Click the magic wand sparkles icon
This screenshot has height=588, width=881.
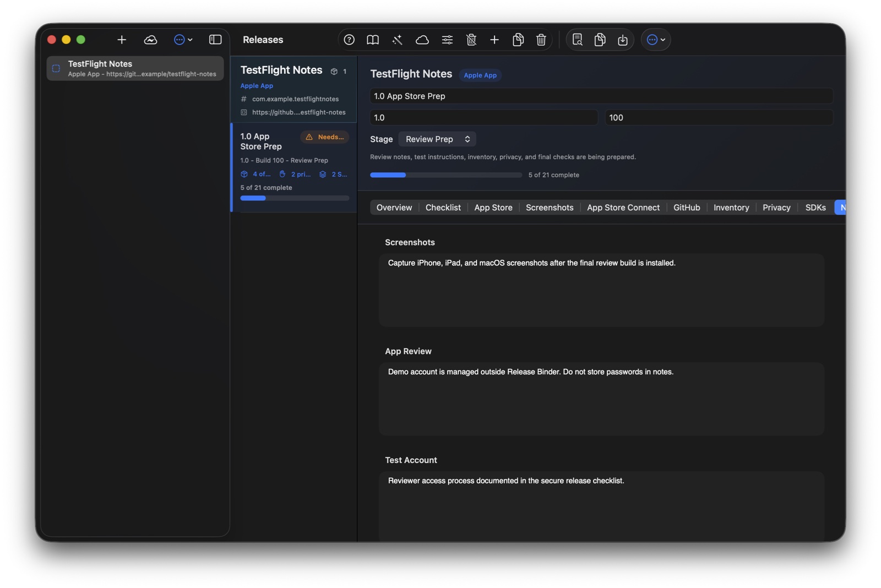397,40
